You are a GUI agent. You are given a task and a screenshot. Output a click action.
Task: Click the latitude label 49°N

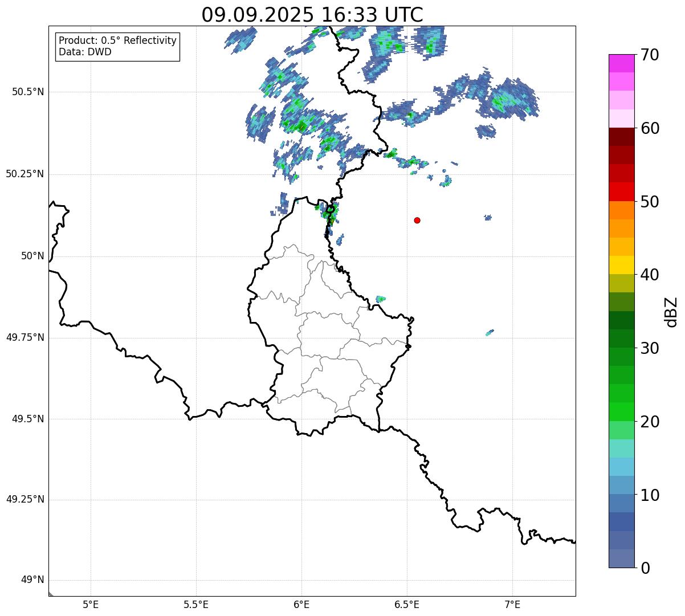pyautogui.click(x=32, y=581)
